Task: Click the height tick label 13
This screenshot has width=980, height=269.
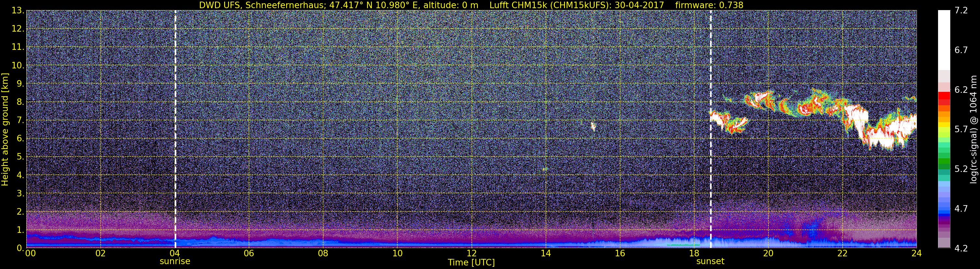Action: (18, 10)
